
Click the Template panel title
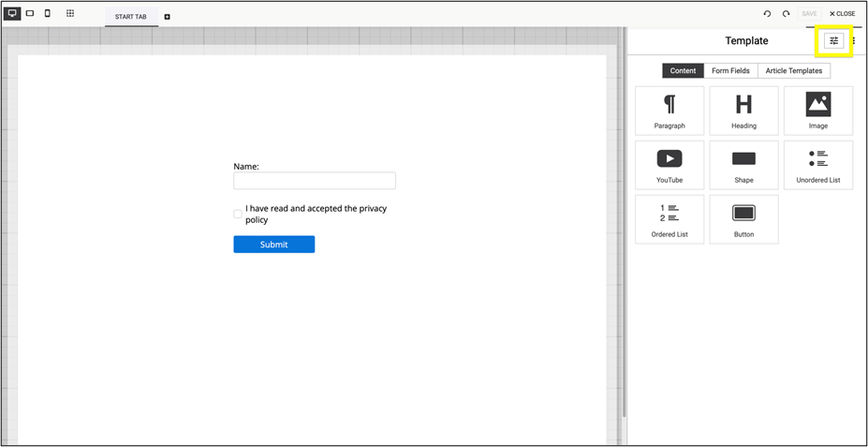[746, 40]
